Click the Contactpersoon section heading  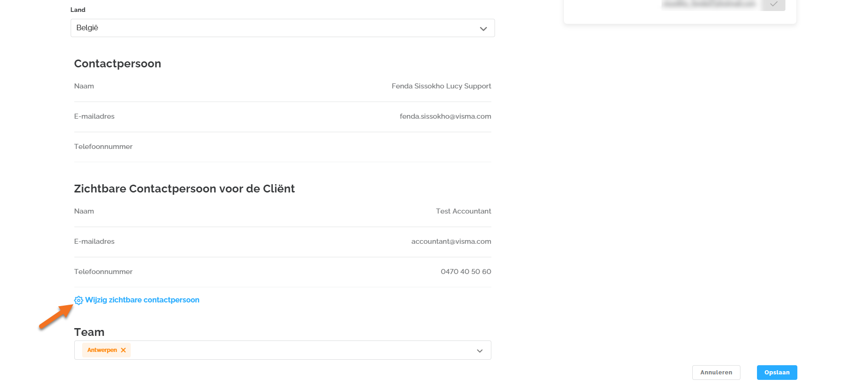tap(117, 64)
